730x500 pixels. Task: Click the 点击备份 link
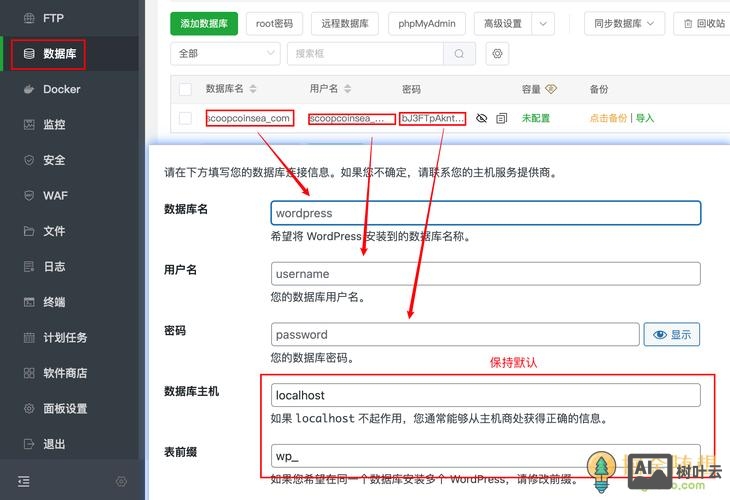click(608, 118)
